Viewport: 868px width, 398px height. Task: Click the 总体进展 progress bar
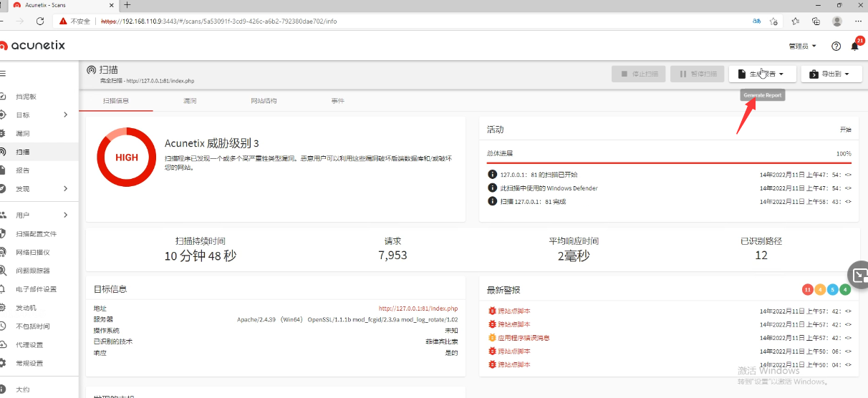coord(669,163)
